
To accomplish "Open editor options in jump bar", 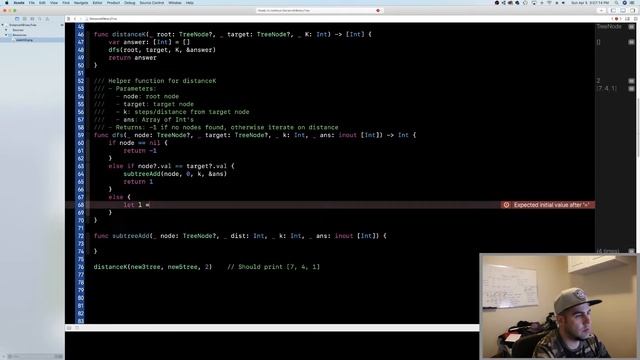I will click(628, 19).
